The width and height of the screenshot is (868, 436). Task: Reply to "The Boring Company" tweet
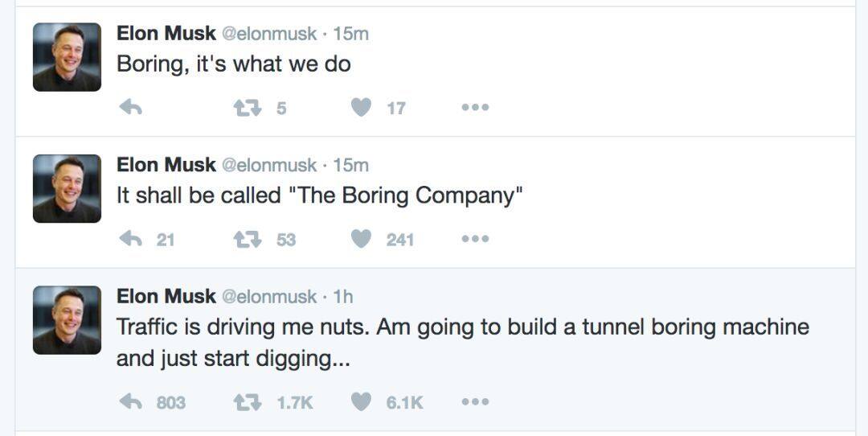pyautogui.click(x=130, y=239)
